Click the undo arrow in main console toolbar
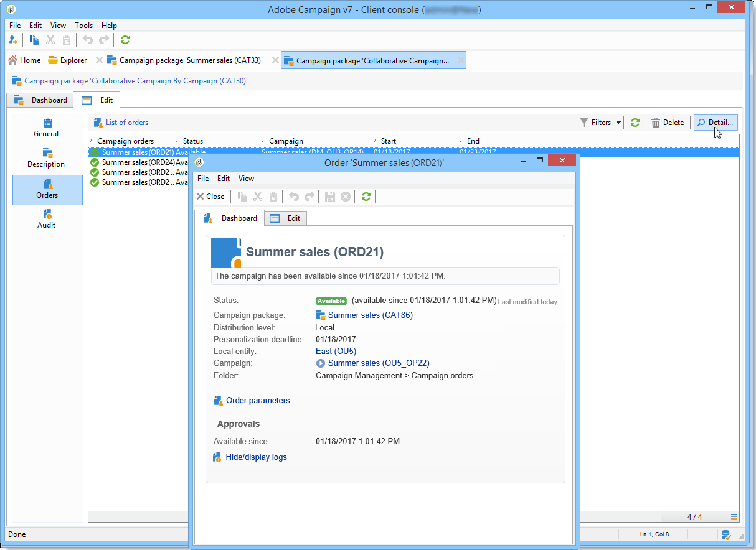Screen dimensions: 756x550 tap(88, 40)
